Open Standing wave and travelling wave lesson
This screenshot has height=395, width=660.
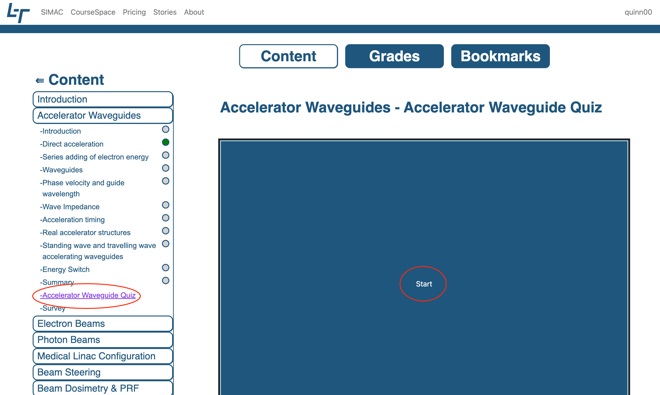point(98,251)
